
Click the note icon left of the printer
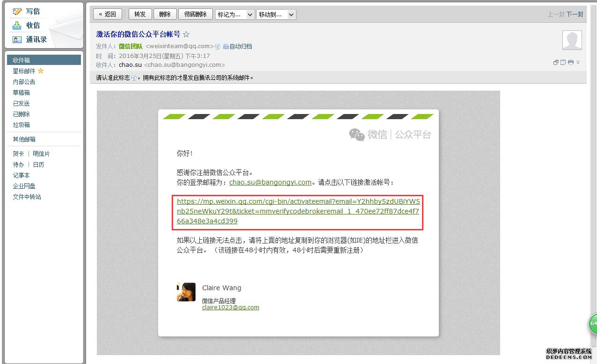[563, 63]
